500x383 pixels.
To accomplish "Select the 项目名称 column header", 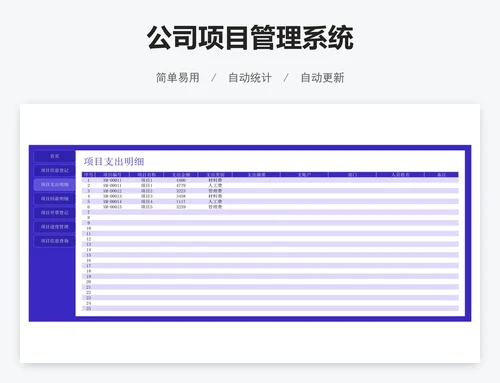I will (146, 175).
